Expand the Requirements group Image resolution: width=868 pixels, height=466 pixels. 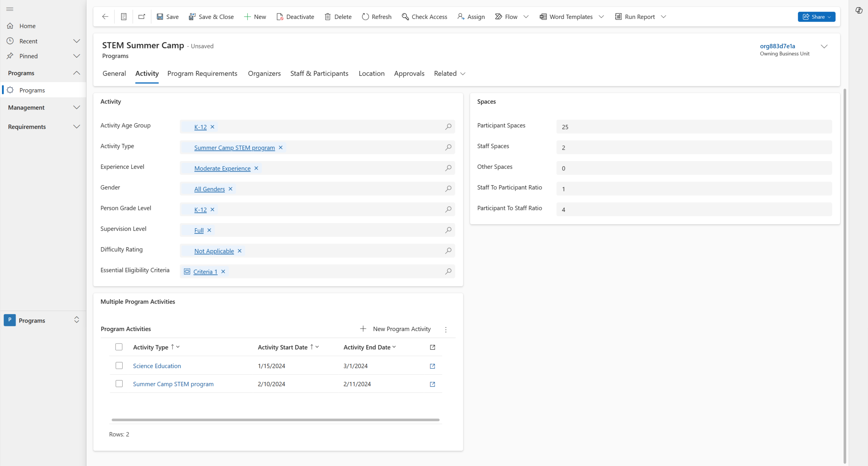(x=77, y=127)
